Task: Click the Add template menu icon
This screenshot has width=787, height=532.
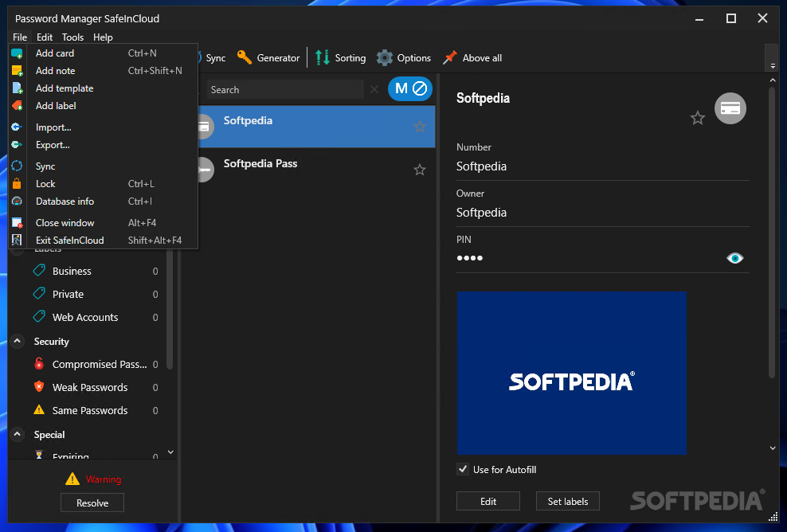Action: 17,88
